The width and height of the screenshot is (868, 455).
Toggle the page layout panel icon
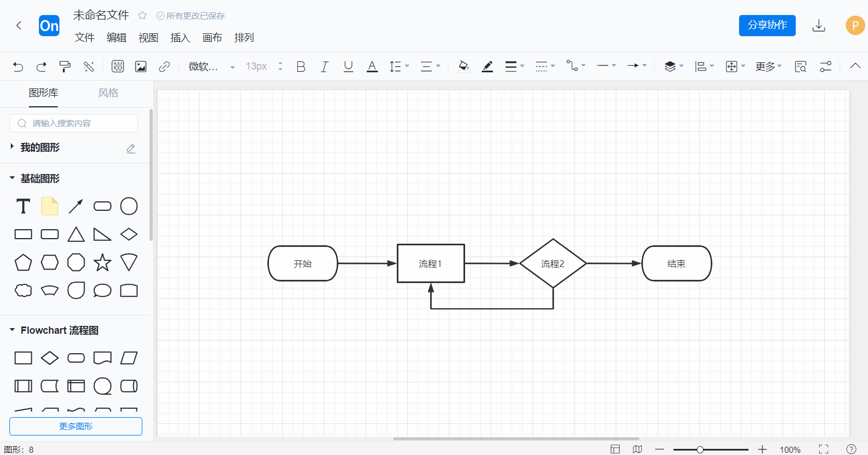pyautogui.click(x=615, y=449)
